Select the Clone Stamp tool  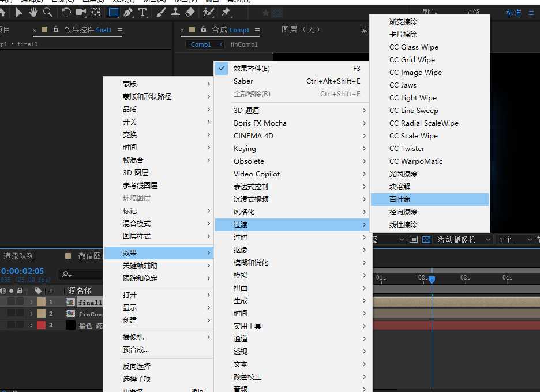click(x=175, y=13)
